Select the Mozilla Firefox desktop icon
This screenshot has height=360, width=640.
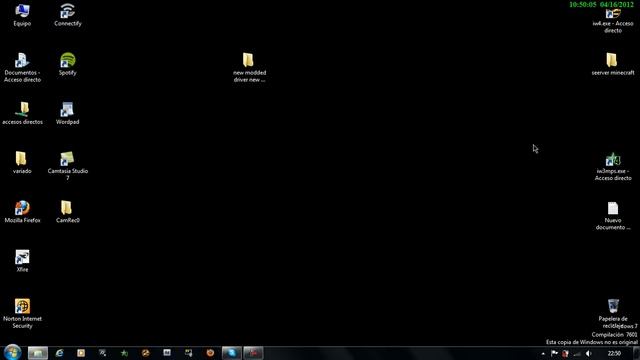[x=22, y=211]
